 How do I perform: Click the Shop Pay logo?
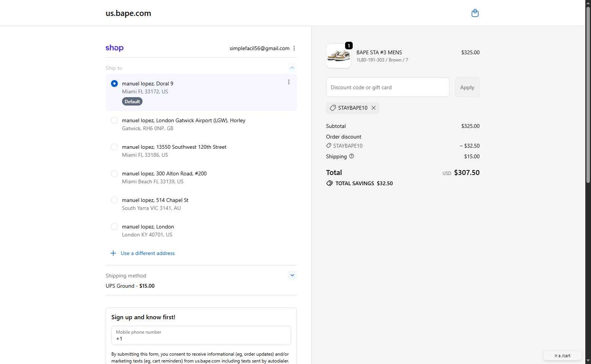114,48
